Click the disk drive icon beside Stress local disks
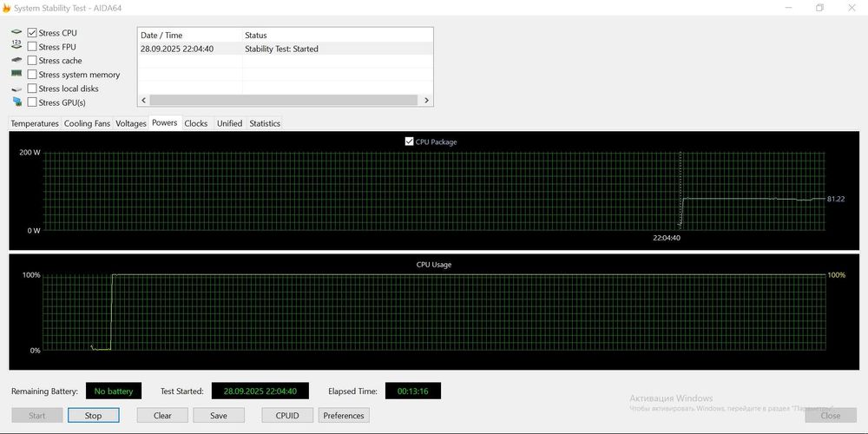This screenshot has width=868, height=434. [16, 89]
